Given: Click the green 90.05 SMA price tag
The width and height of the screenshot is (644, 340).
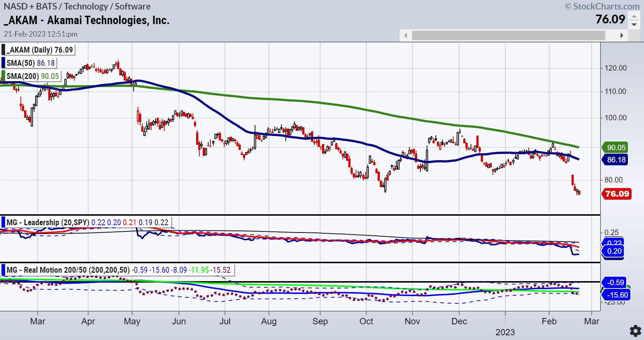Looking at the screenshot, I should (616, 148).
